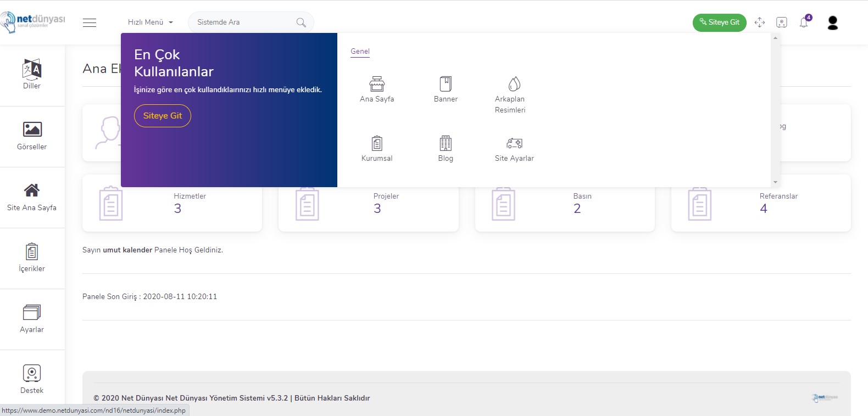The width and height of the screenshot is (868, 416).
Task: Click the notification badge showing 4
Action: click(x=809, y=18)
